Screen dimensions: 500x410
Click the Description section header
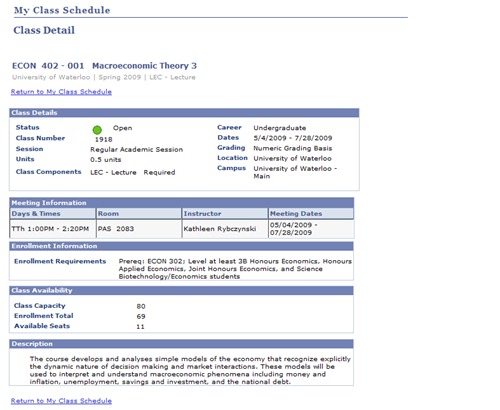(182, 344)
